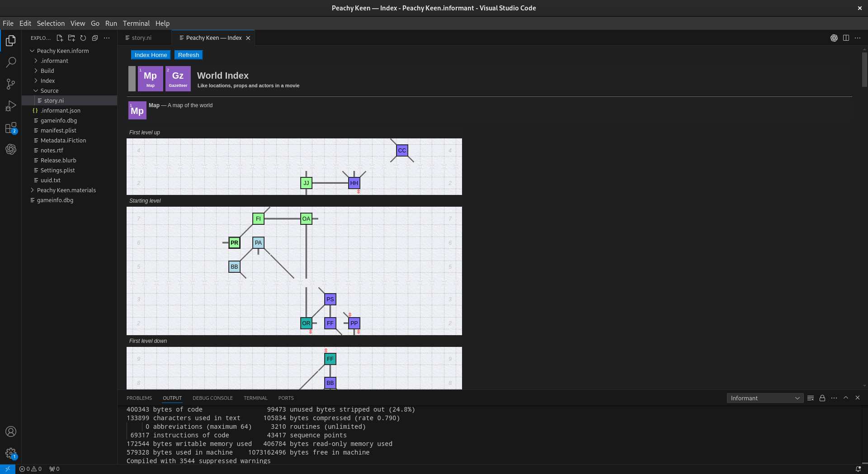Click the blue Refresh button in Index
Image resolution: width=868 pixels, height=474 pixels.
[189, 55]
